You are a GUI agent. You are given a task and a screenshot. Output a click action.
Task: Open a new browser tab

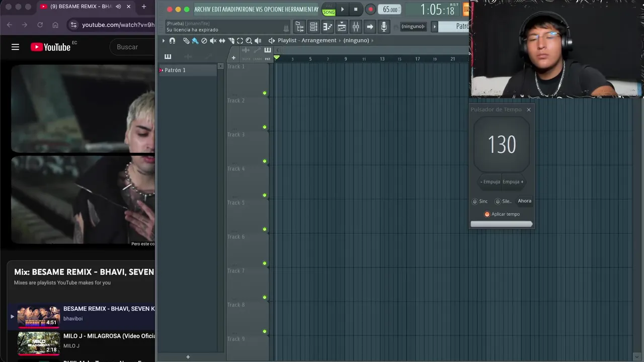144,7
